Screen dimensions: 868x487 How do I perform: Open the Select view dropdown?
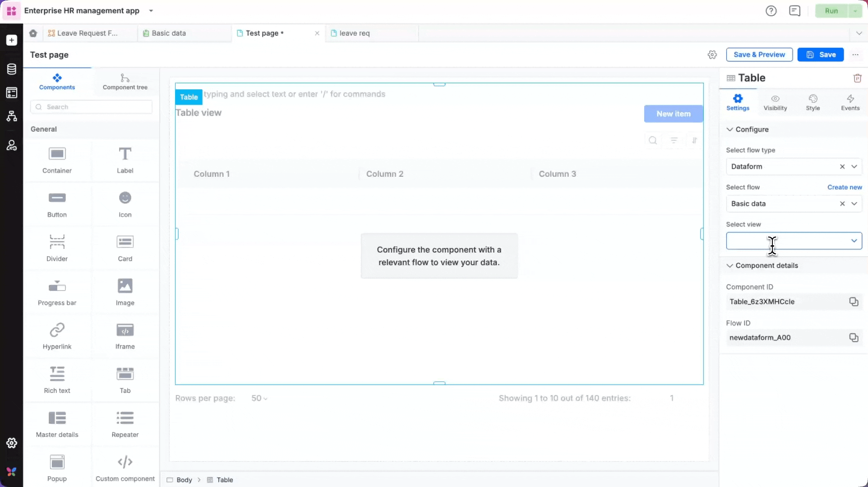794,241
